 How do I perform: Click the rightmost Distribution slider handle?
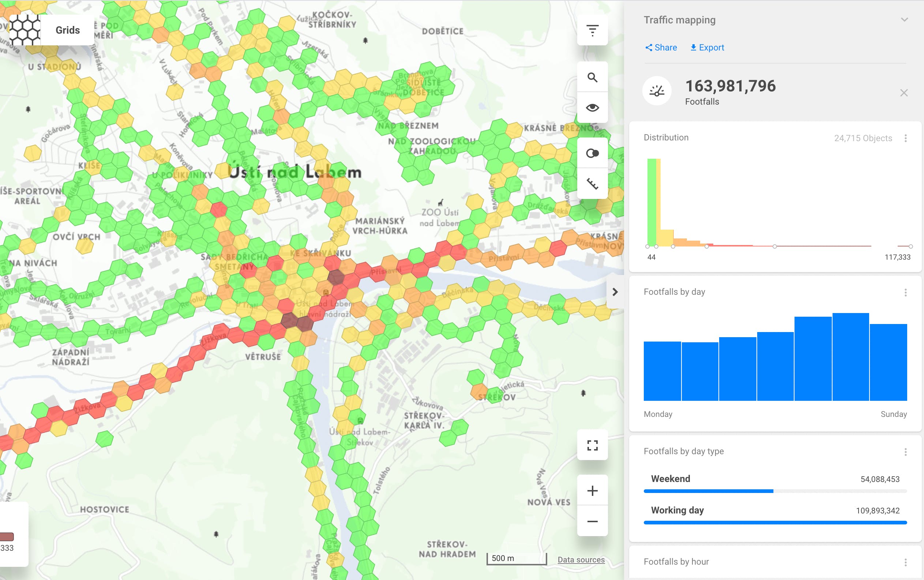910,246
